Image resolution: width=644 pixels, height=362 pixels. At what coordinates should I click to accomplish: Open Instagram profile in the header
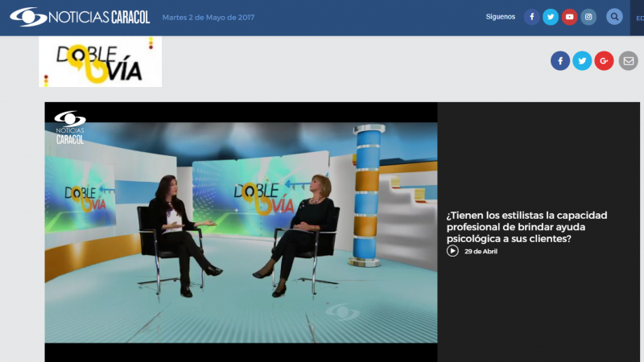[588, 17]
